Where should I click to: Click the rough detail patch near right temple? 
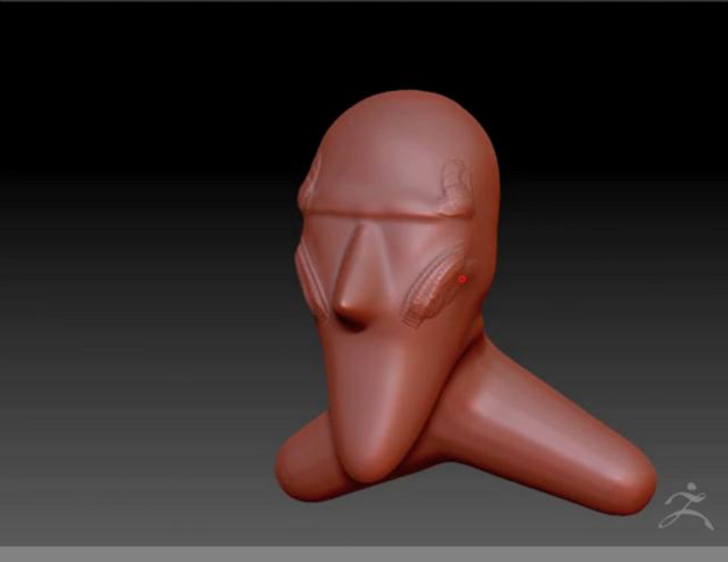(457, 187)
